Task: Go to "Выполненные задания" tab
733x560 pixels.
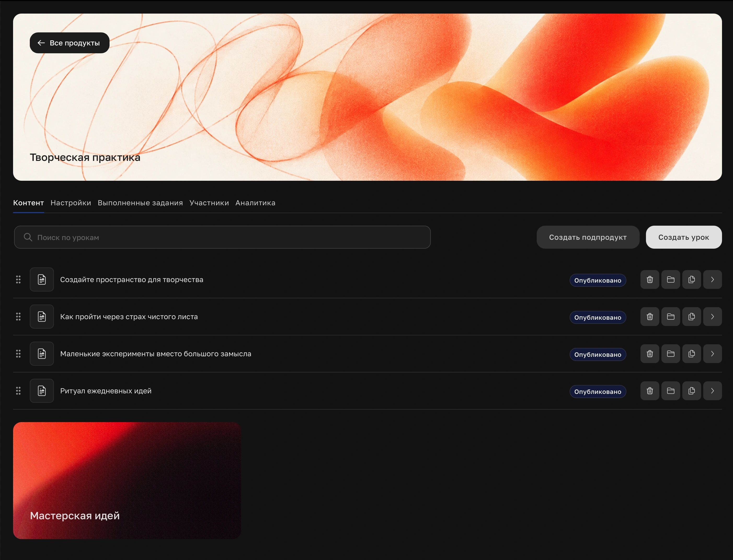Action: pos(140,203)
